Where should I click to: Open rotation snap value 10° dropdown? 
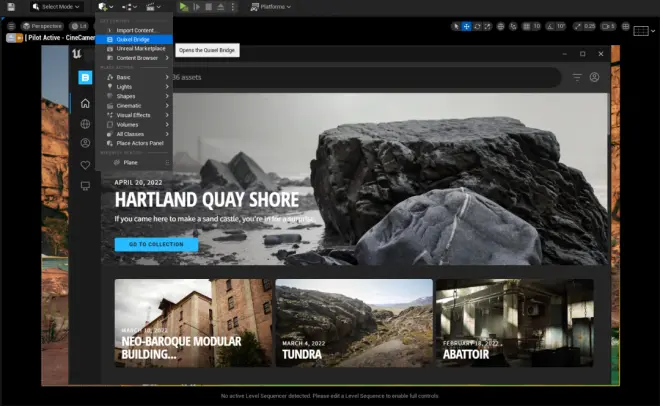pyautogui.click(x=561, y=27)
